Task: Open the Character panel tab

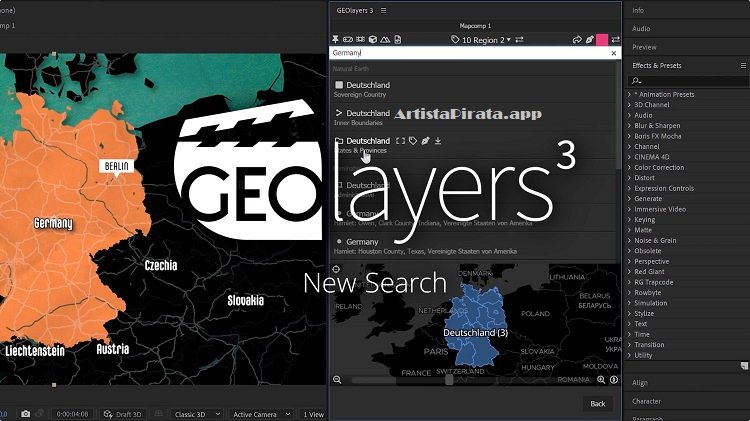Action: coord(646,401)
